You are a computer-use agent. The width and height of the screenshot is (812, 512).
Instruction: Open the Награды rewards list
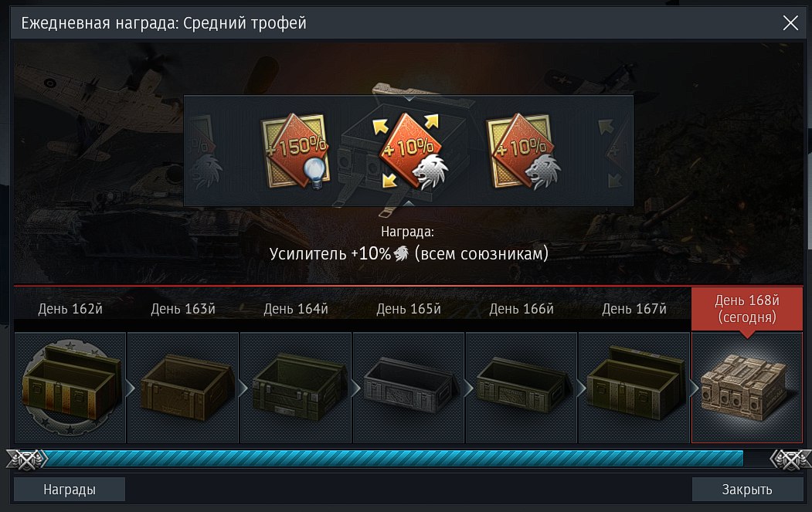(x=70, y=490)
